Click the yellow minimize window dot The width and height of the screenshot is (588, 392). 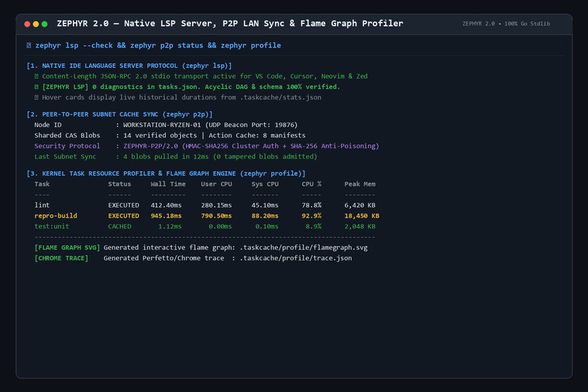point(36,24)
